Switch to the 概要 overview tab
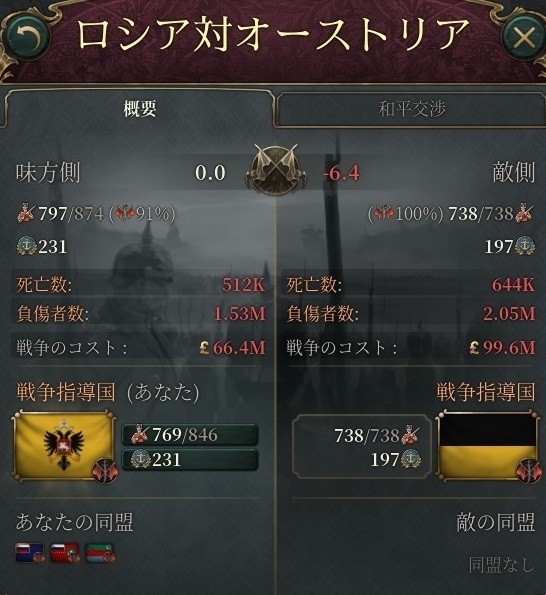 click(139, 109)
